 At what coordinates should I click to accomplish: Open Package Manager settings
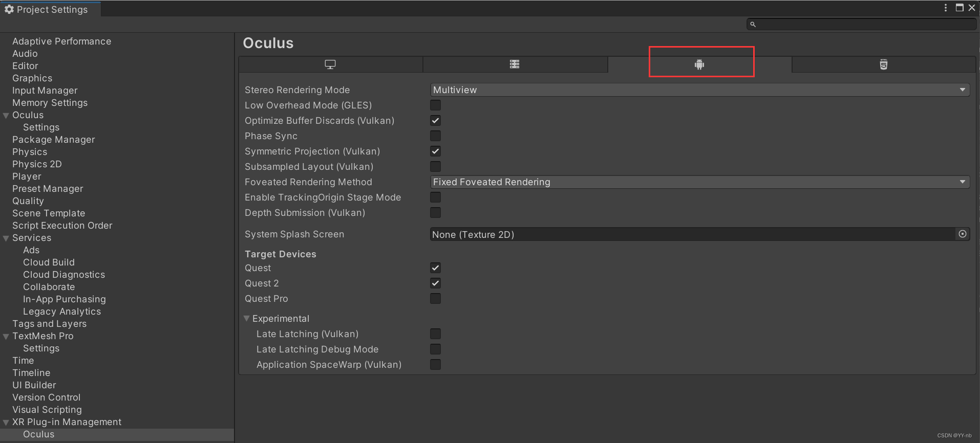pos(54,140)
